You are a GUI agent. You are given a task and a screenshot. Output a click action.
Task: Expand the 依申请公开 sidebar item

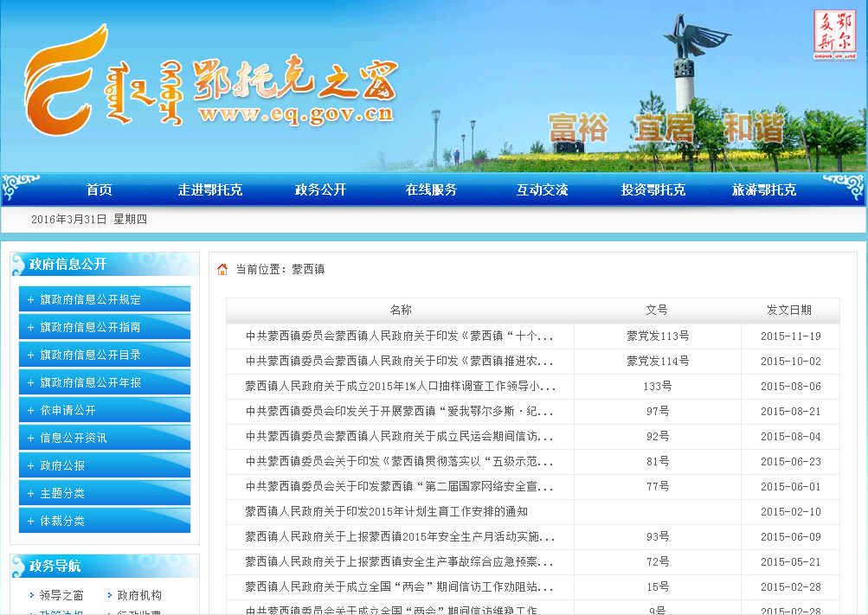point(105,410)
